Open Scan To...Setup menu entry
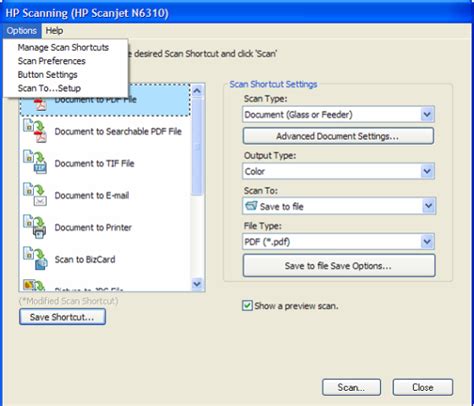474x406 pixels. coord(49,88)
